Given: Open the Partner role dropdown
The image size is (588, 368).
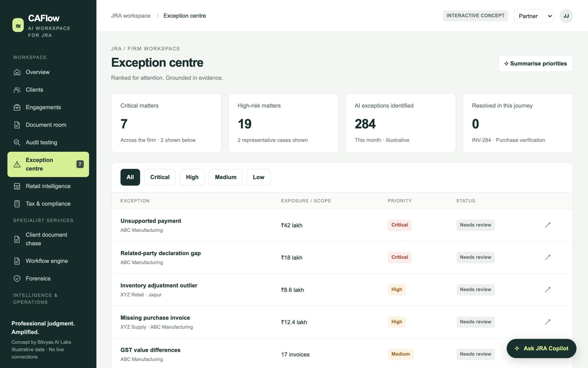Looking at the screenshot, I should click(x=534, y=16).
